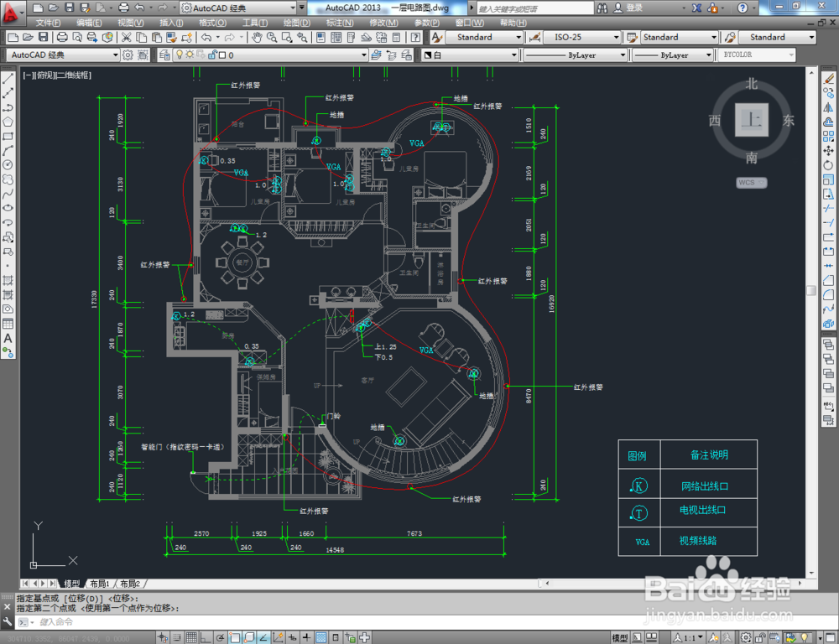839x644 pixels.
Task: Toggle Snap Mode in status bar
Action: tap(177, 637)
